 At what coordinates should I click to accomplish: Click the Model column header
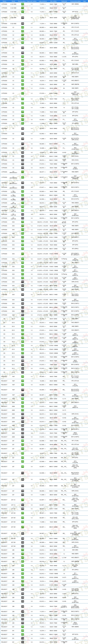pos(14,1)
